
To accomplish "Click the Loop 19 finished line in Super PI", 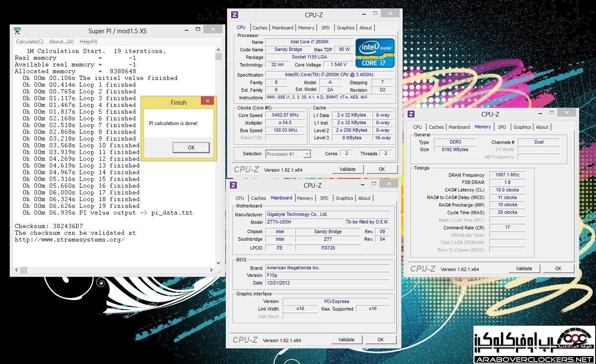I will coord(81,206).
